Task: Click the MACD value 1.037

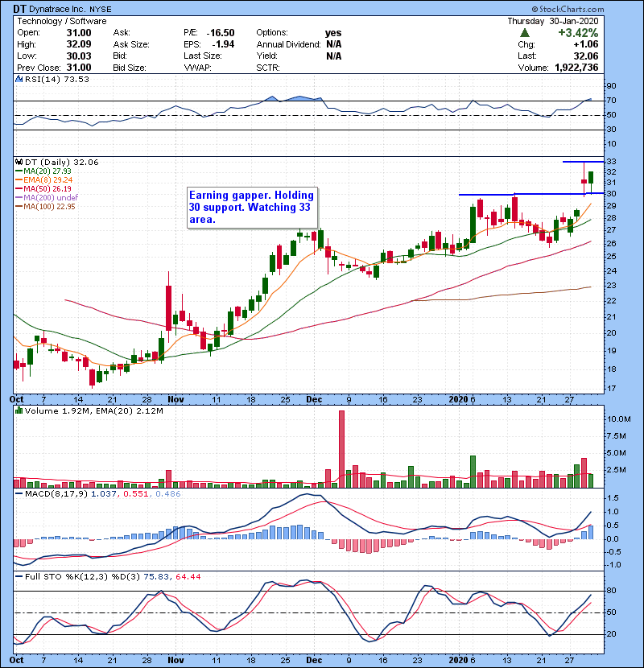Action: [x=103, y=494]
